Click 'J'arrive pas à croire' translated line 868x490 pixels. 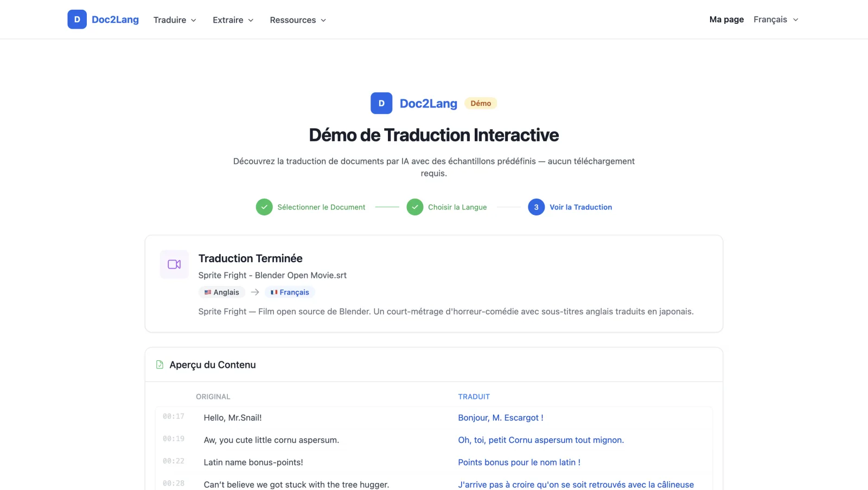click(576, 485)
